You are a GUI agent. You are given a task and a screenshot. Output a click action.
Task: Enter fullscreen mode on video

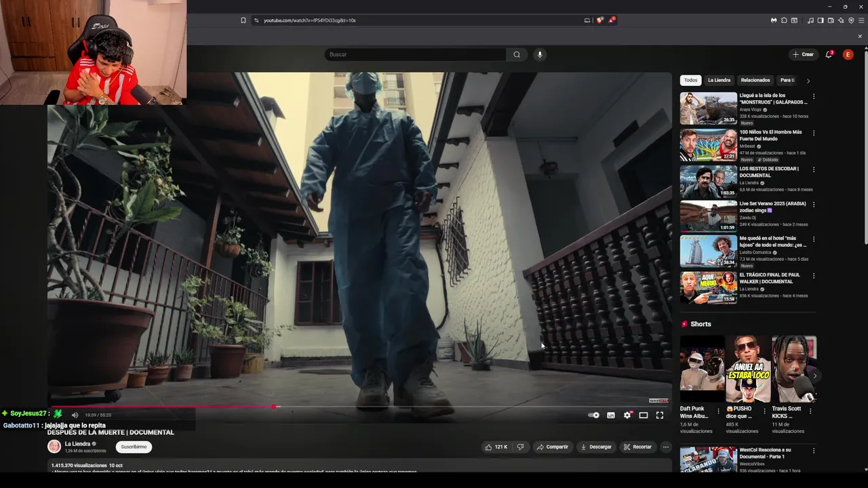(660, 415)
